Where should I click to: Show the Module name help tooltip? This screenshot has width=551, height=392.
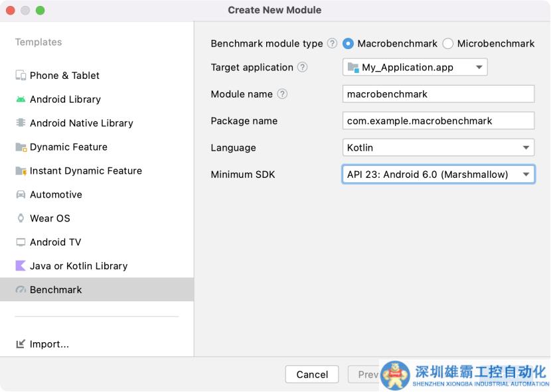[x=282, y=94]
